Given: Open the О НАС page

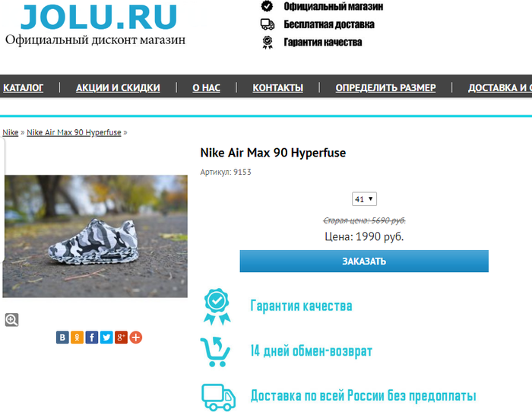Looking at the screenshot, I should point(206,87).
